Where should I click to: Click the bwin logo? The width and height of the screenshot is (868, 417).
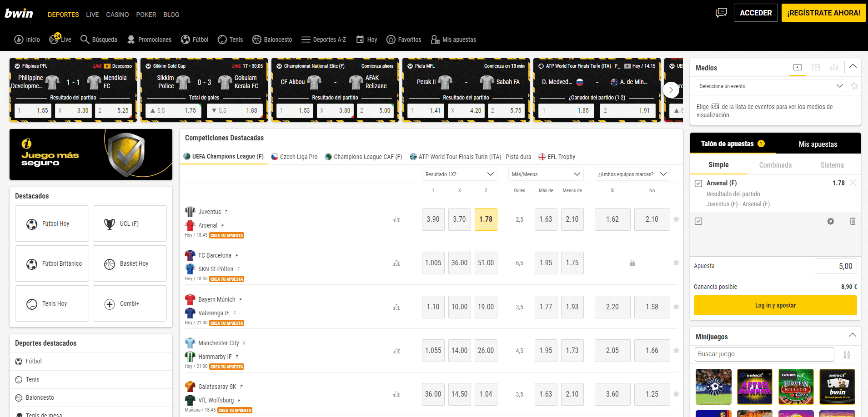(19, 13)
